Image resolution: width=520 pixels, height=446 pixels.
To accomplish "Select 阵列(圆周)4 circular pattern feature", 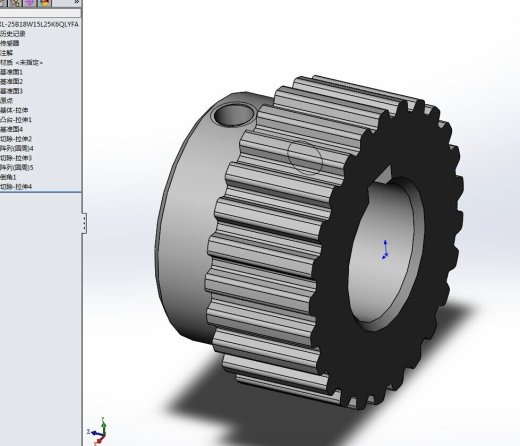I will point(17,148).
